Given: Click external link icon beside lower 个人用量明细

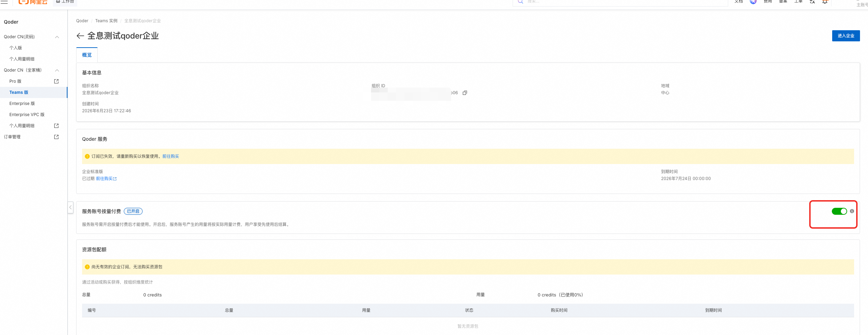Looking at the screenshot, I should click(x=56, y=126).
